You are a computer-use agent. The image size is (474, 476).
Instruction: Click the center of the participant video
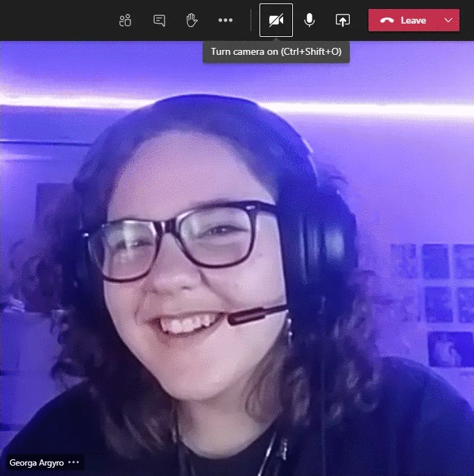pyautogui.click(x=237, y=258)
